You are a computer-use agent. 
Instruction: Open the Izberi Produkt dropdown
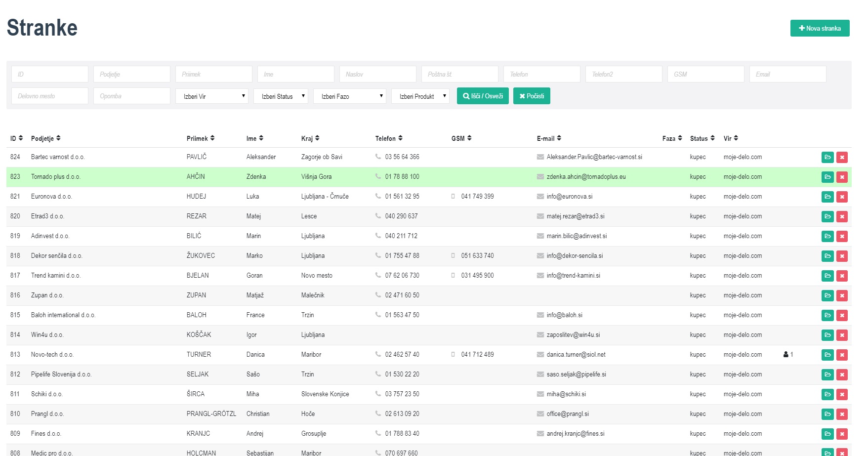click(x=420, y=96)
